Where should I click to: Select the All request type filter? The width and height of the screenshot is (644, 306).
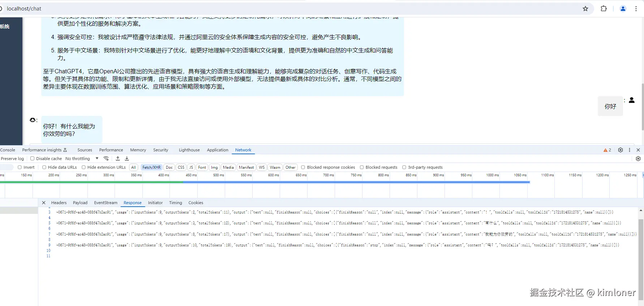point(134,167)
